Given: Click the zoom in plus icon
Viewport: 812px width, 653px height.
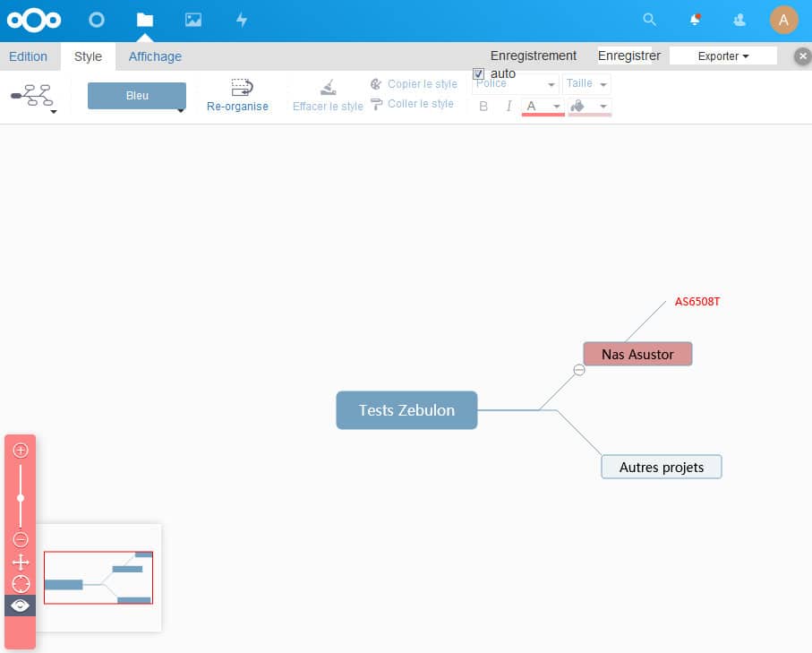Looking at the screenshot, I should pos(21,451).
